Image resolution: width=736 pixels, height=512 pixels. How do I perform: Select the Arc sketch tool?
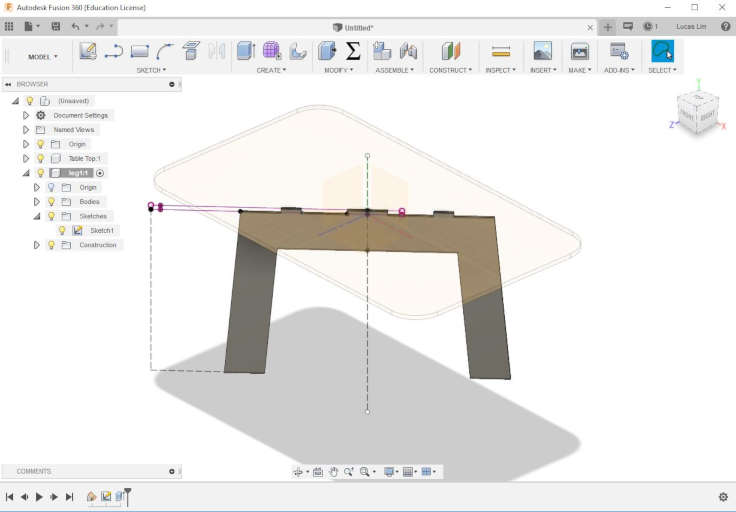click(164, 51)
